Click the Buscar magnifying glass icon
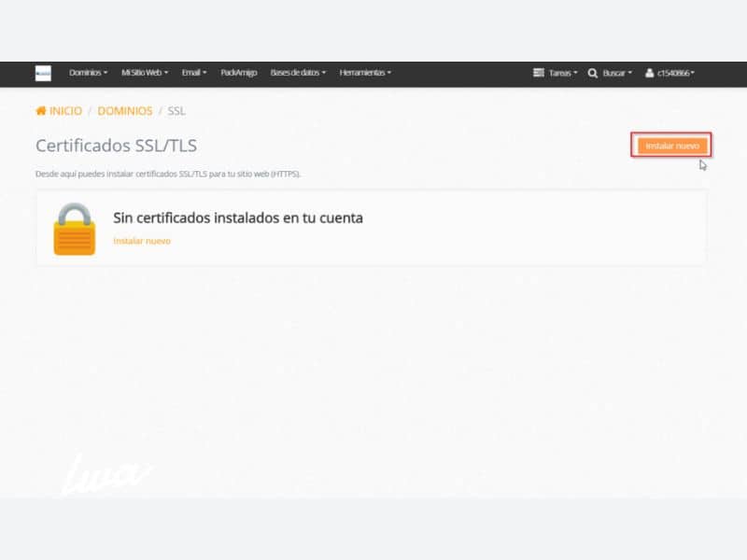The height and width of the screenshot is (560, 747). tap(593, 73)
